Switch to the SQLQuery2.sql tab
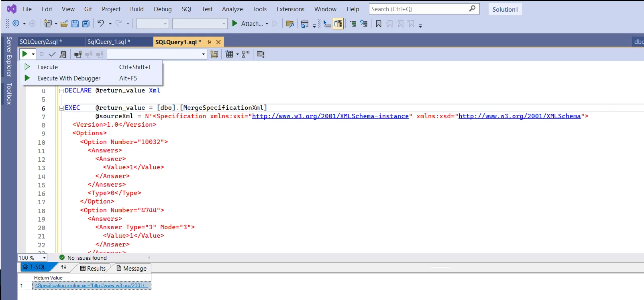The height and width of the screenshot is (300, 644). tap(51, 42)
